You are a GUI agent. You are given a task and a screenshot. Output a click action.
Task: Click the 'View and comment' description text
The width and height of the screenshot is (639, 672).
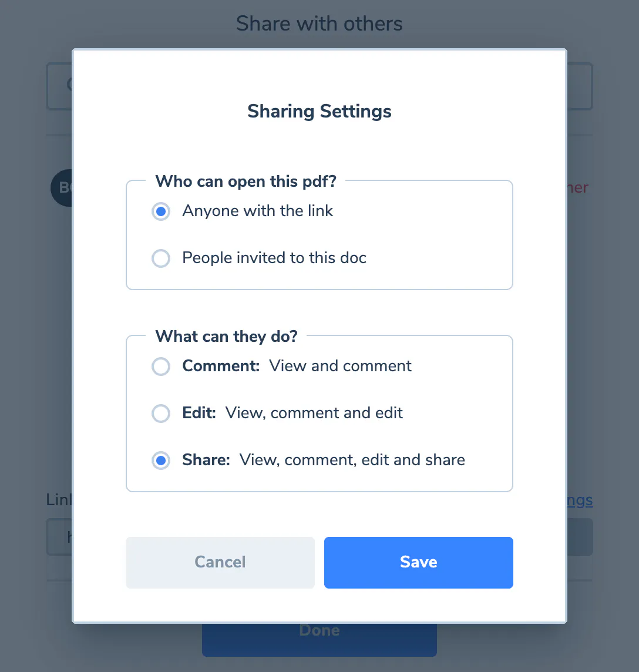click(340, 366)
